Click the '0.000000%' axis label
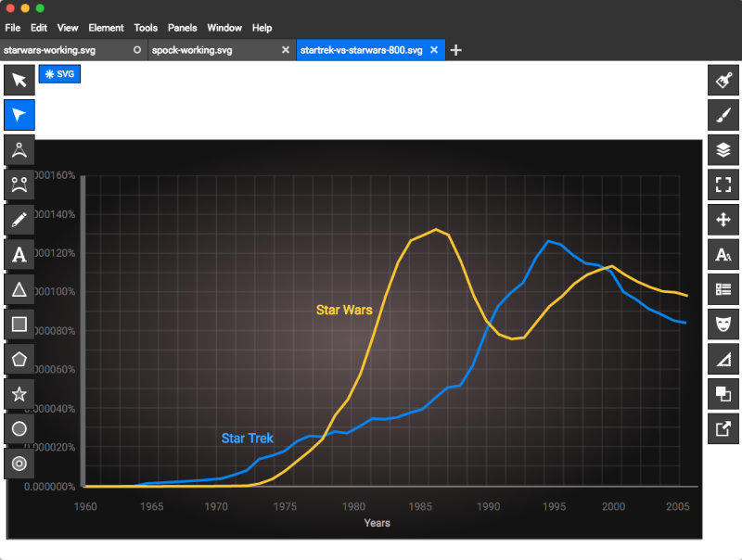This screenshot has height=560, width=742. pos(50,487)
